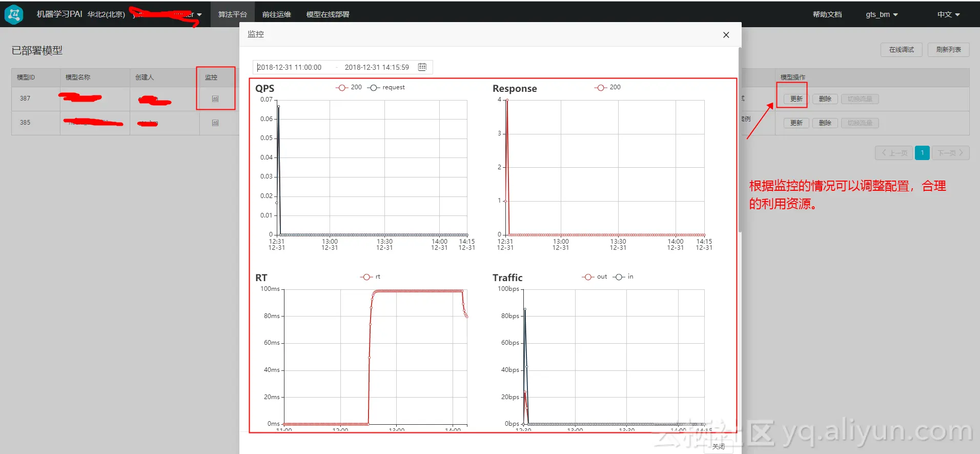Click 切换流量 button for model 385

(x=860, y=123)
